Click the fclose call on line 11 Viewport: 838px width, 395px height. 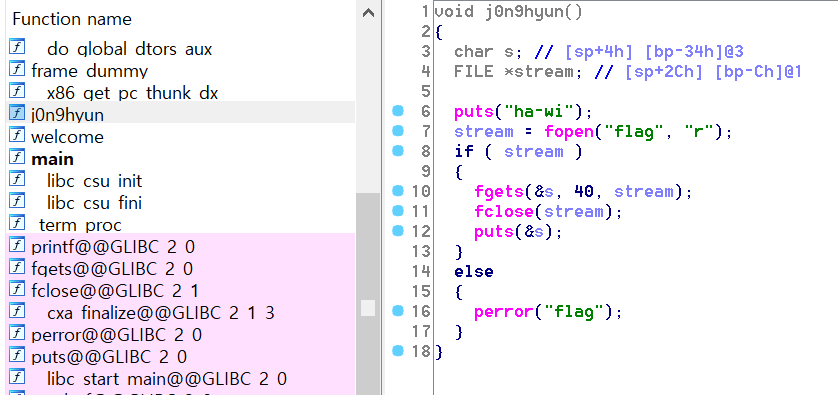point(504,212)
